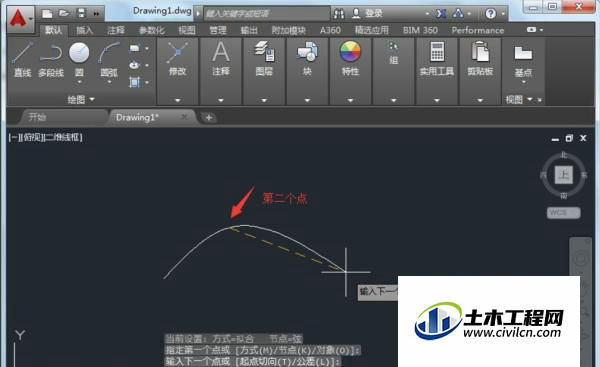
Task: Select the Arc (圆弧) tool
Action: click(109, 59)
